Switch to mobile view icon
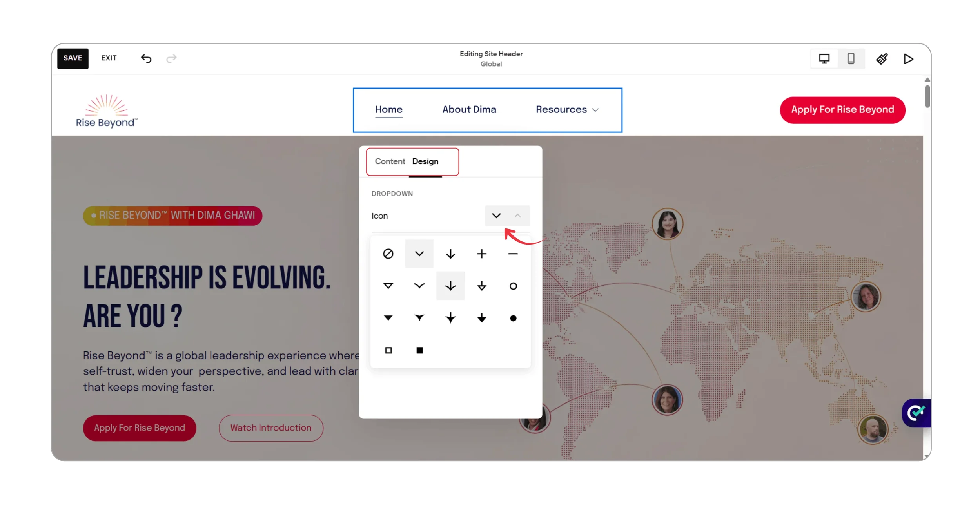This screenshot has height=509, width=980. 851,59
